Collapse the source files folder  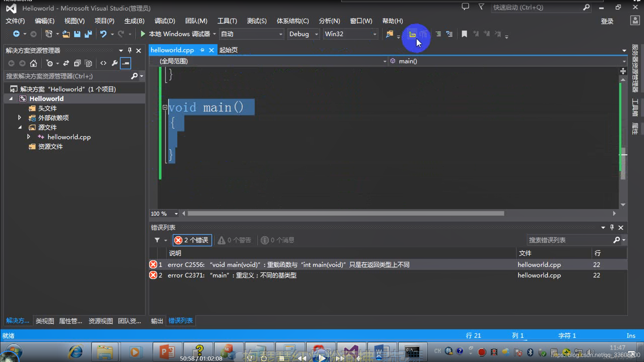(x=20, y=127)
